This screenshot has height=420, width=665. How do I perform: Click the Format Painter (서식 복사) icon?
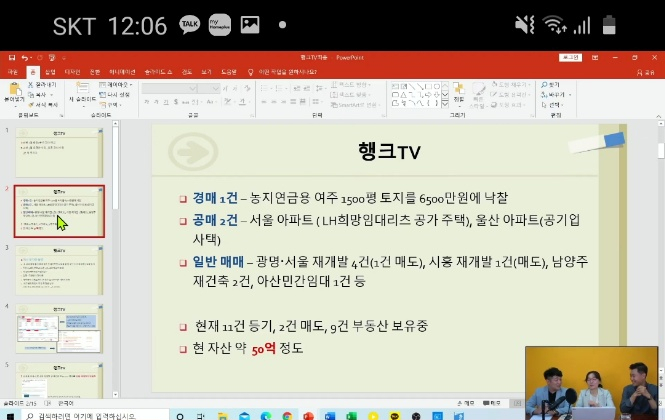pyautogui.click(x=31, y=104)
